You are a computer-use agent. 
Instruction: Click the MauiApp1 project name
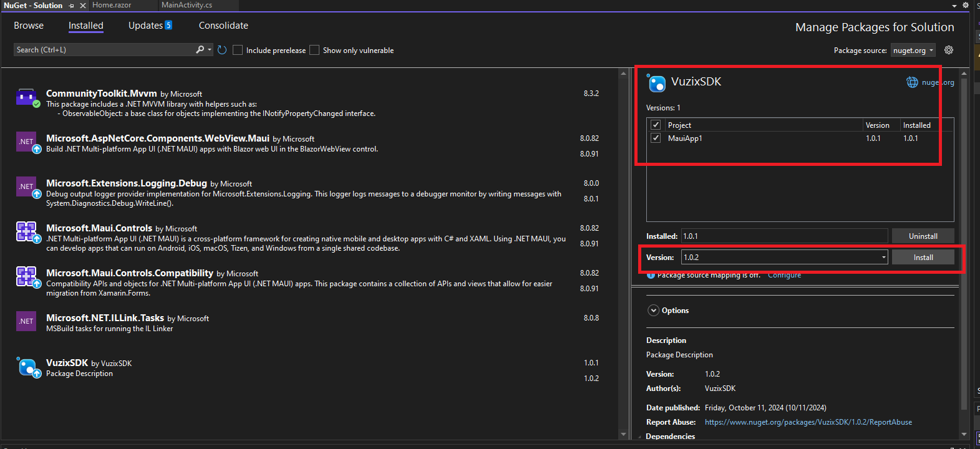(x=685, y=138)
